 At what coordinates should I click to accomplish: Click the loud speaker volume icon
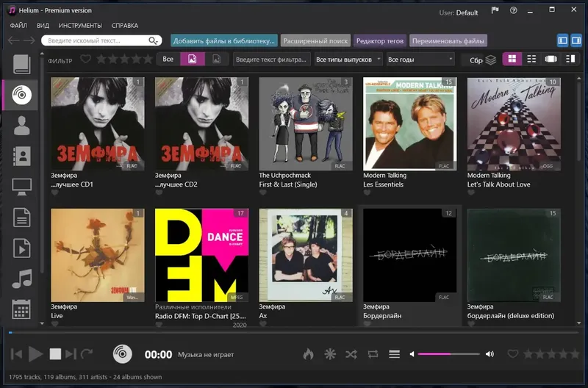490,354
